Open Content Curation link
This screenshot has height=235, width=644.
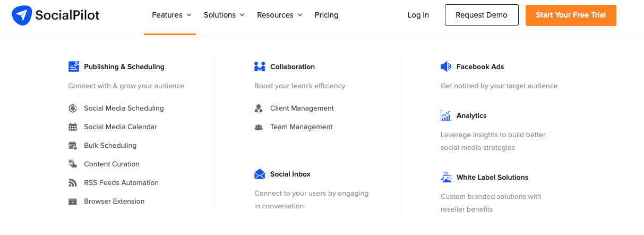[112, 164]
